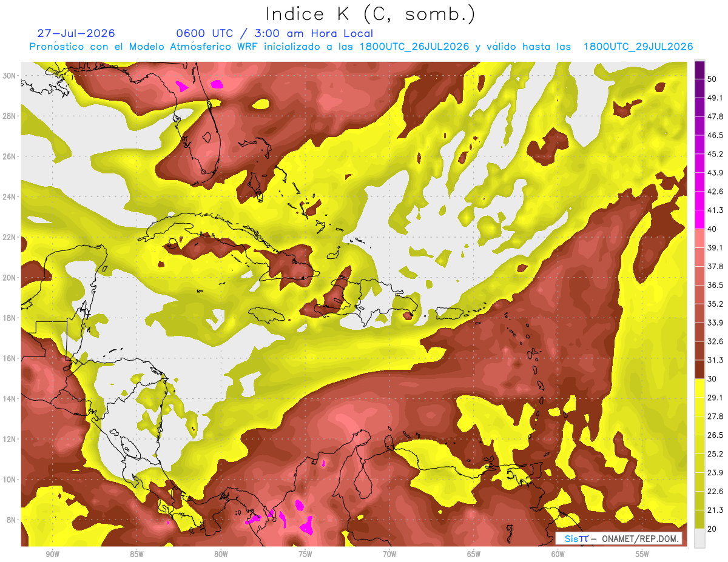
Task: Click the latitude axis label "30N"
Action: (9, 75)
